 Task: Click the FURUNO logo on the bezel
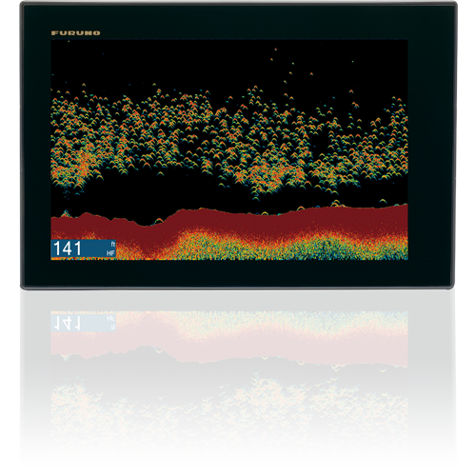click(x=76, y=33)
